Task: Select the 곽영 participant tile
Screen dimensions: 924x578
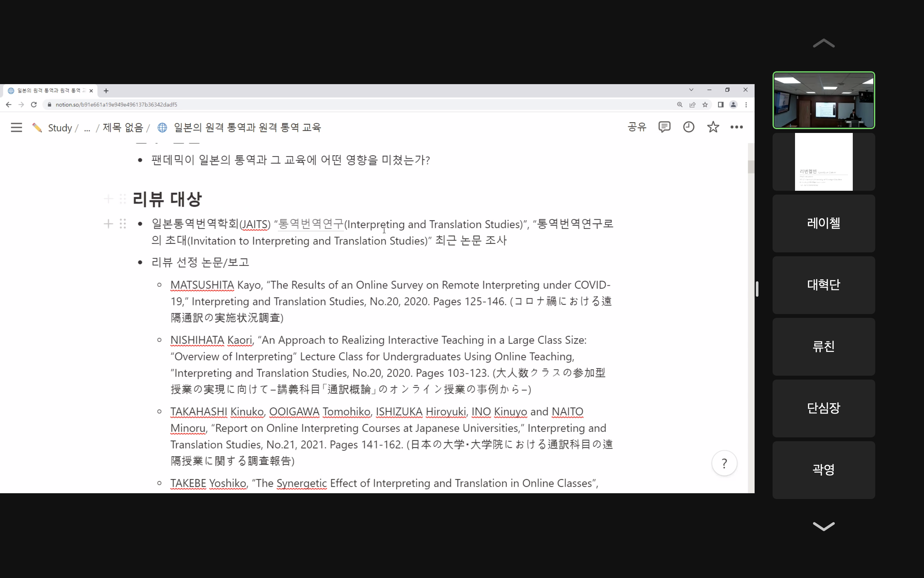Action: 824,470
